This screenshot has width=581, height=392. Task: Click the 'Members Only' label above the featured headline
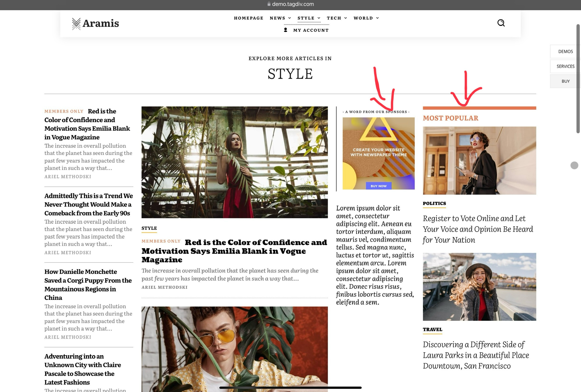pyautogui.click(x=161, y=241)
